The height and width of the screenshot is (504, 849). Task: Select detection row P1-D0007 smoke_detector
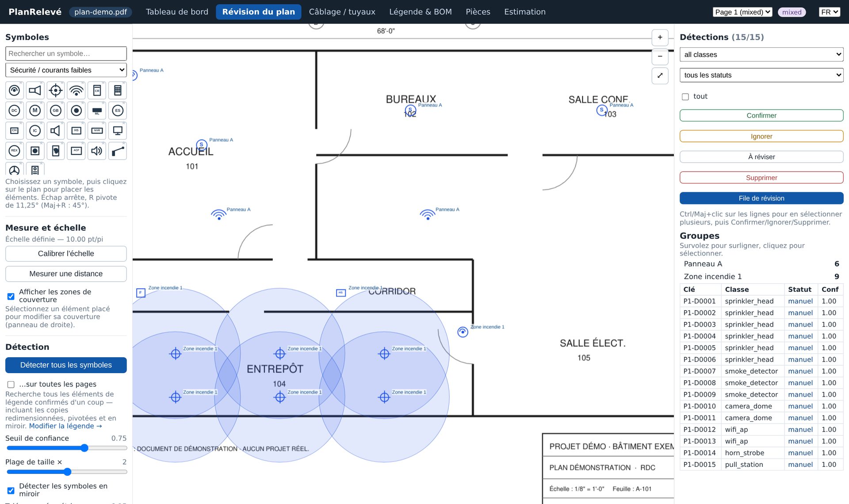click(761, 371)
